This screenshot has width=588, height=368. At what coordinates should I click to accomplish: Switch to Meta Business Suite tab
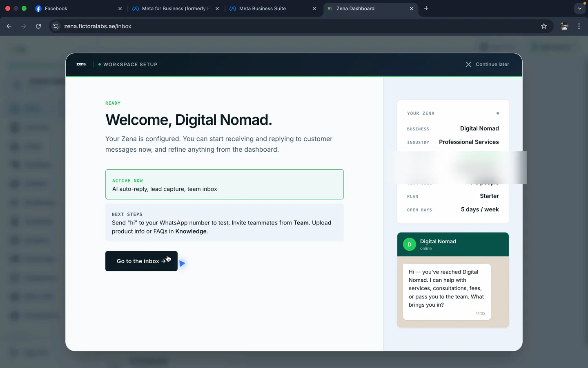click(273, 8)
